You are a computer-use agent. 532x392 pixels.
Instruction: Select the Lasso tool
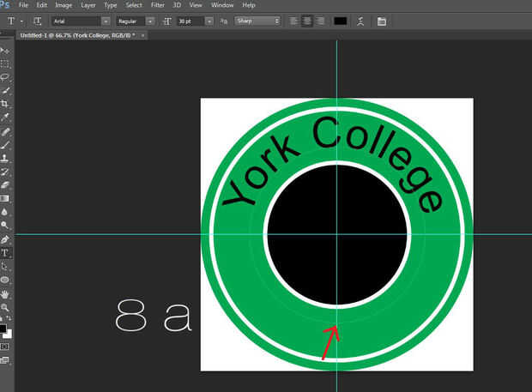[5, 76]
